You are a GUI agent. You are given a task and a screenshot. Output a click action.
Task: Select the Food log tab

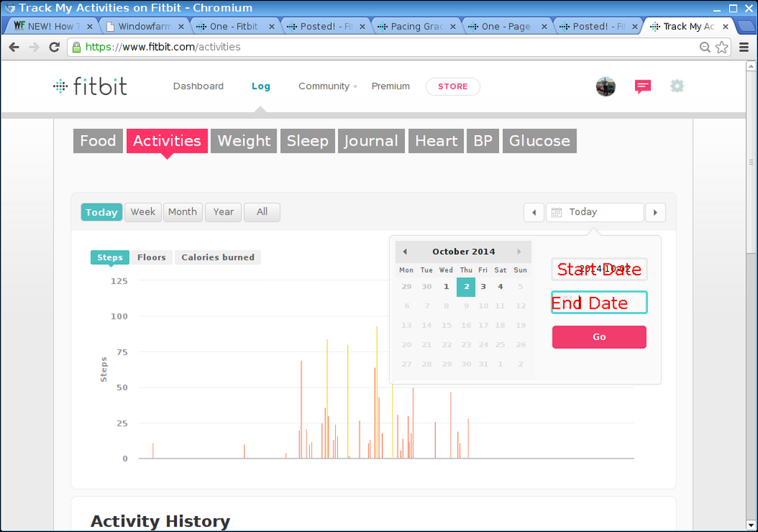click(98, 140)
